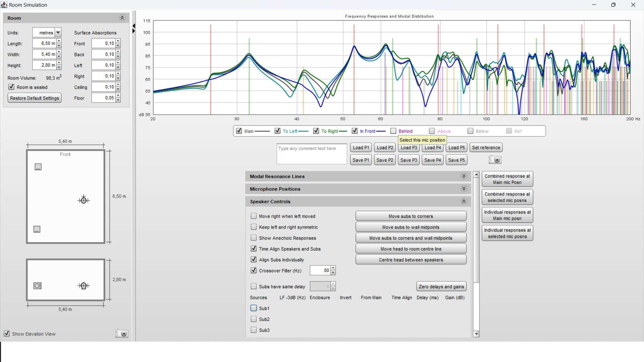The width and height of the screenshot is (644, 362).
Task: Click the microphone marker in the elevation view
Action: pyautogui.click(x=84, y=286)
